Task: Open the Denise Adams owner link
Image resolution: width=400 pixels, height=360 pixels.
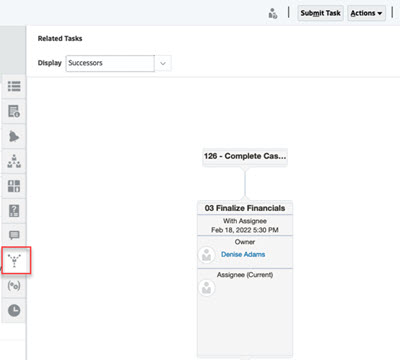Action: click(x=243, y=254)
